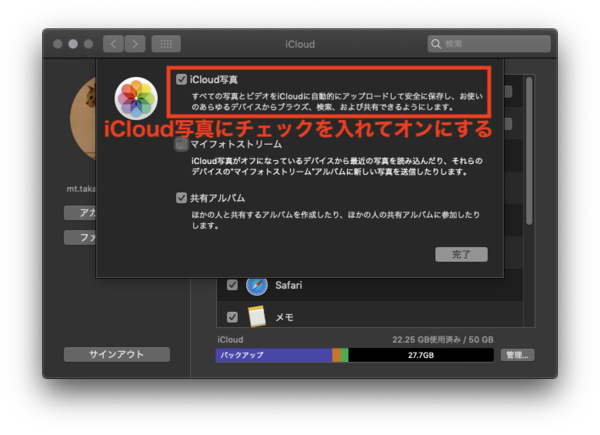Click the Photos app pinwheel icon
Viewport: 600px width, 435px height.
click(136, 98)
